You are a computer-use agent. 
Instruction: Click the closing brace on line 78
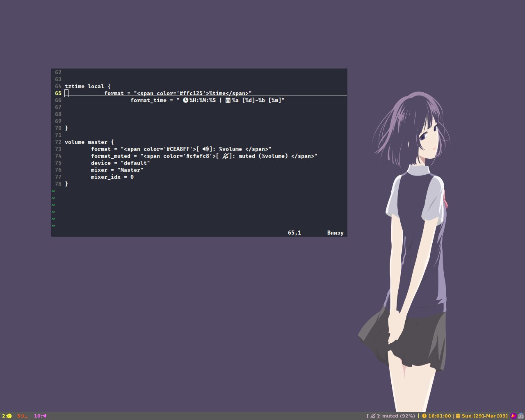[x=66, y=184]
